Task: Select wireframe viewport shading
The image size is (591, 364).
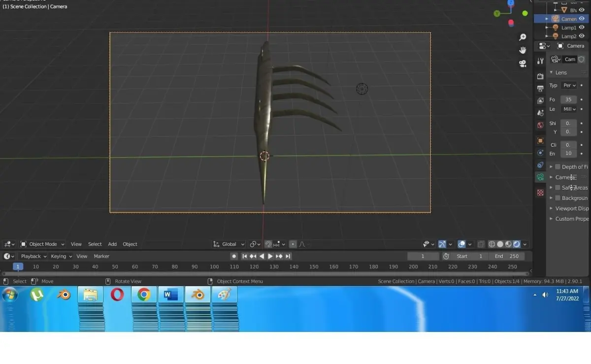Action: (x=492, y=244)
